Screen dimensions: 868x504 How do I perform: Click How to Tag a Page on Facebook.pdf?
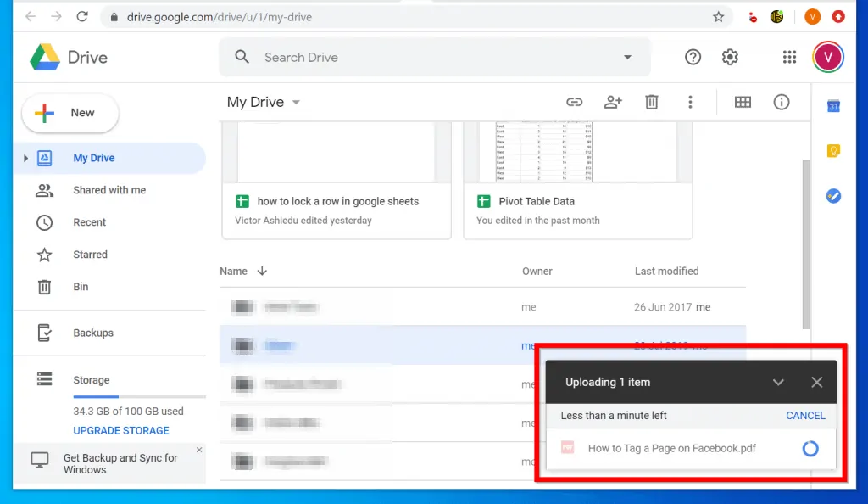[671, 449]
